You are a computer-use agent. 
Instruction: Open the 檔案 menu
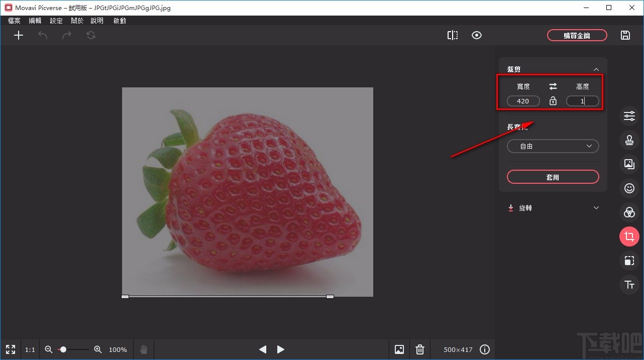coord(15,21)
